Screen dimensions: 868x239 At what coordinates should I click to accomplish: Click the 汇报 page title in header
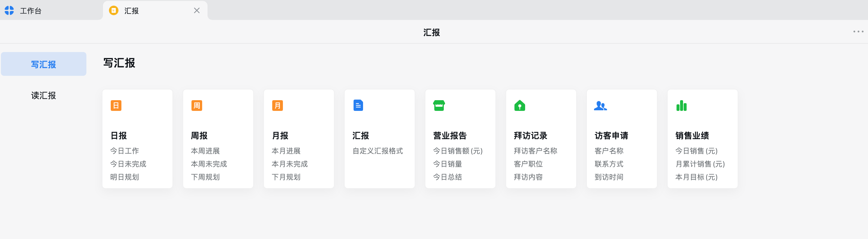point(432,32)
